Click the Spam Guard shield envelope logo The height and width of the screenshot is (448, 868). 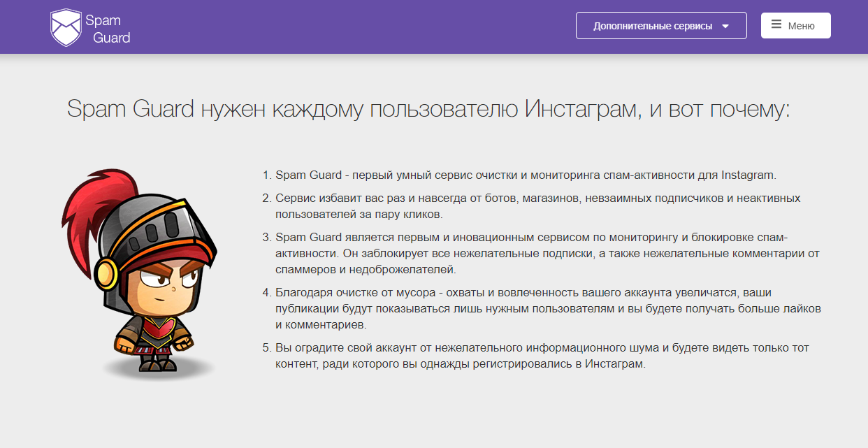tap(66, 28)
